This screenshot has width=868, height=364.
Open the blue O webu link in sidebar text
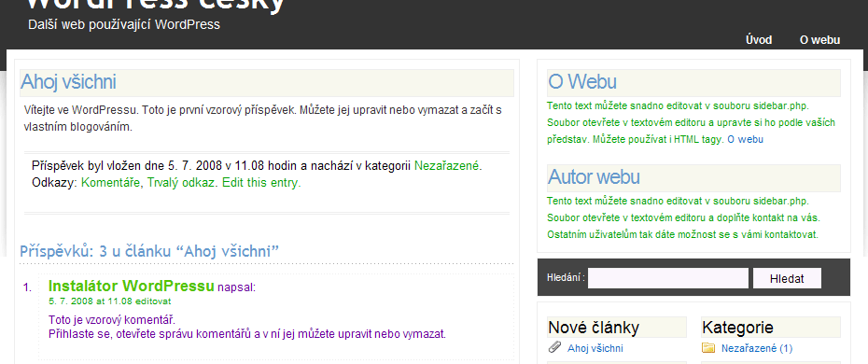pos(745,140)
